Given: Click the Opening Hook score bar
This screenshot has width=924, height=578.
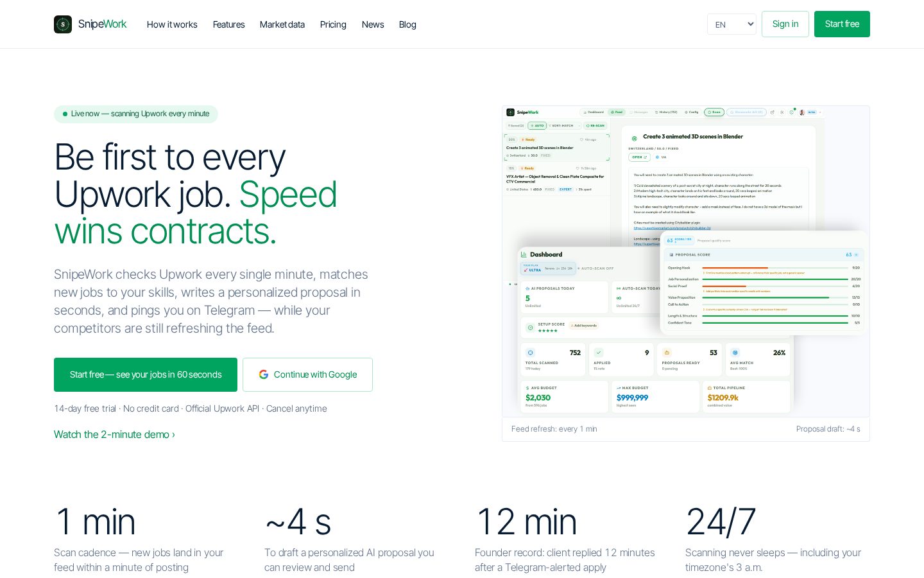Looking at the screenshot, I should [x=774, y=268].
